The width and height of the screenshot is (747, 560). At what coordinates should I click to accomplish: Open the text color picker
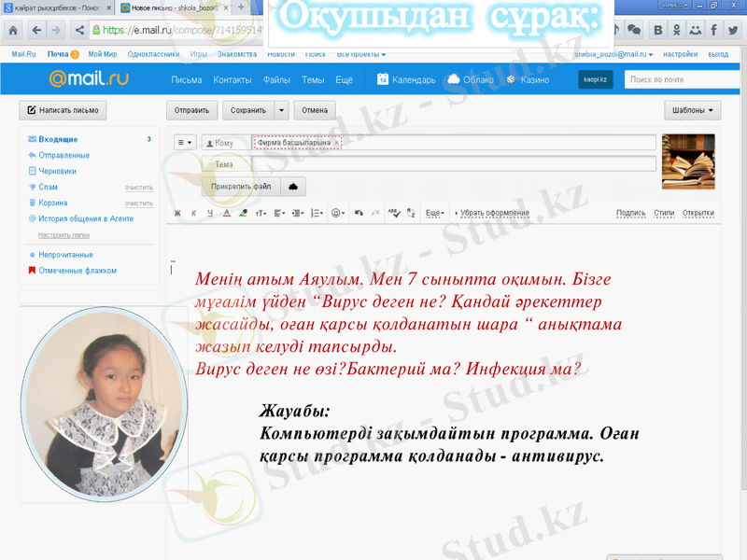pyautogui.click(x=226, y=214)
